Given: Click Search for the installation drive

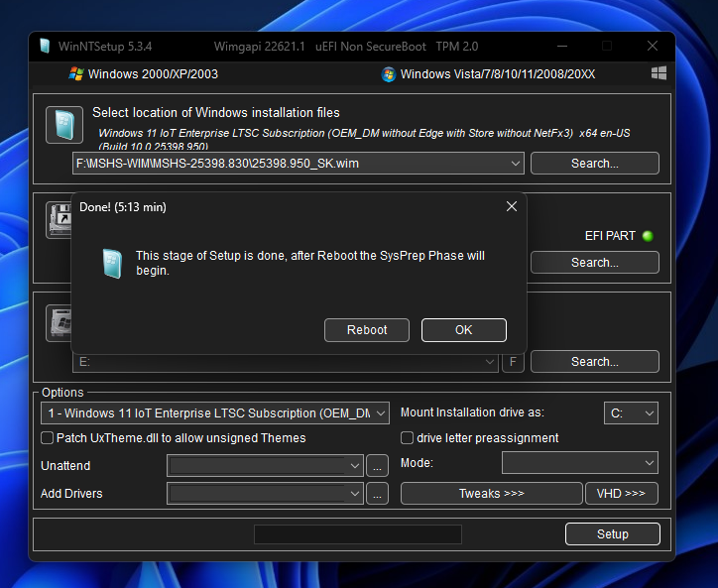Looking at the screenshot, I should click(595, 362).
